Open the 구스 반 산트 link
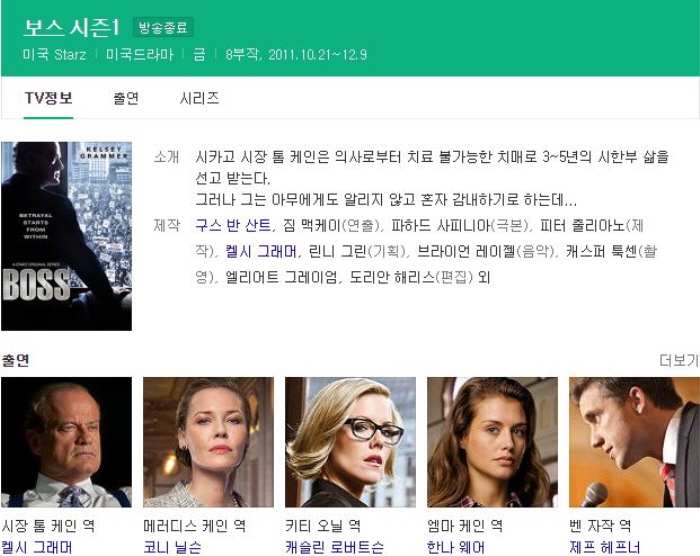Viewport: 700px width, 556px height. coord(233,226)
